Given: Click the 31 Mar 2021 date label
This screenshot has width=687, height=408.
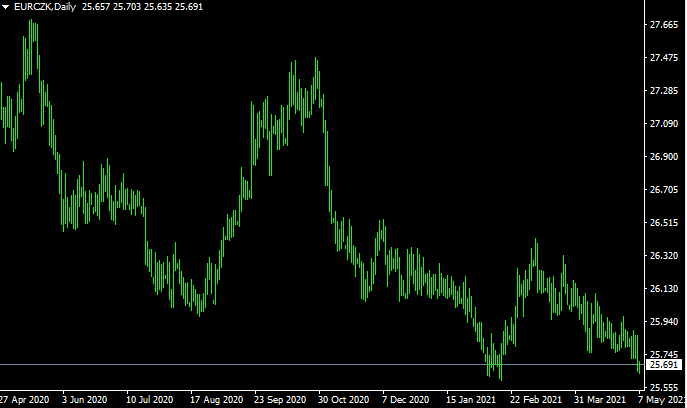Looking at the screenshot, I should pos(600,400).
